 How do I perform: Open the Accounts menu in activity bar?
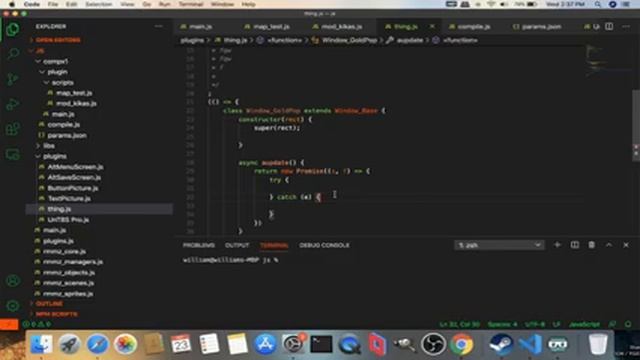click(13, 281)
